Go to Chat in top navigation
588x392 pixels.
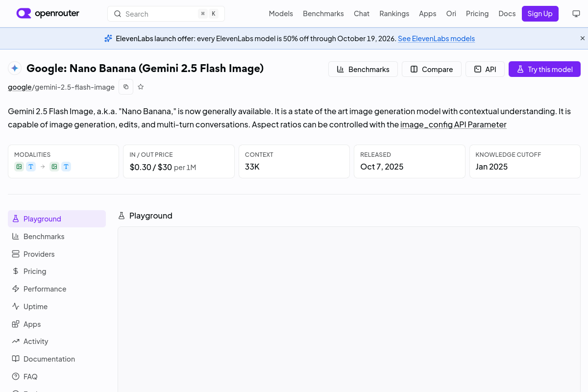[362, 14]
